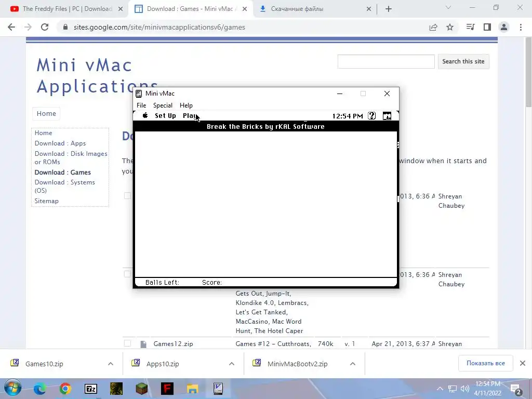Click the Mini vMac title bar icon
The height and width of the screenshot is (399, 532).
click(x=138, y=94)
